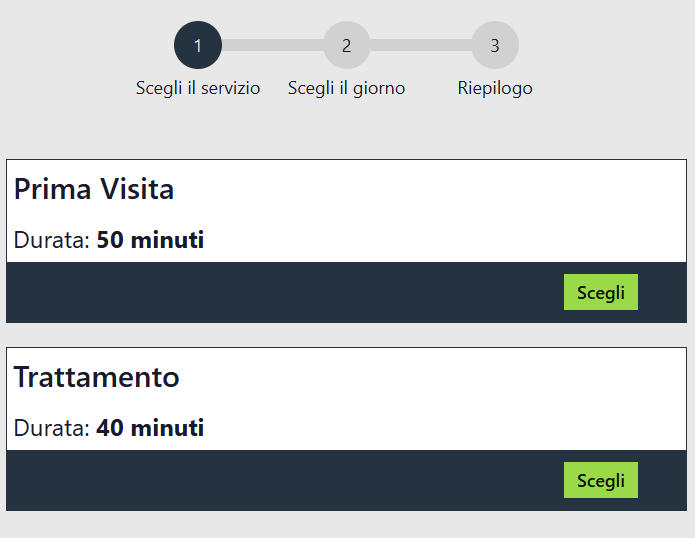Click 'Durata:' label in Trattamento card
Image resolution: width=695 pixels, height=538 pixels.
click(x=52, y=428)
